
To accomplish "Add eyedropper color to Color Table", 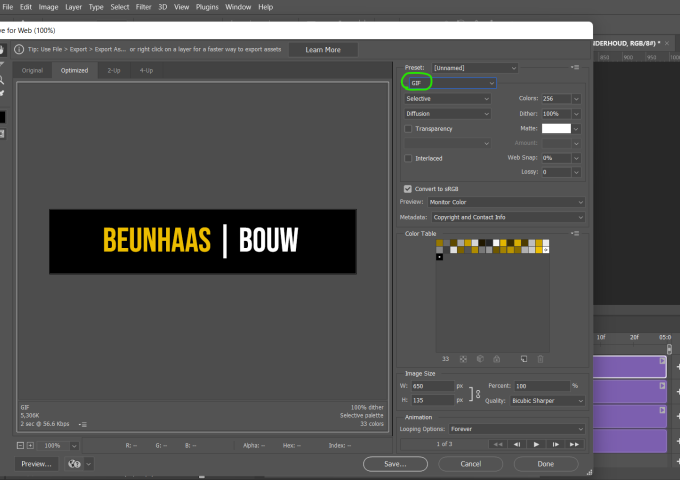I will point(524,359).
